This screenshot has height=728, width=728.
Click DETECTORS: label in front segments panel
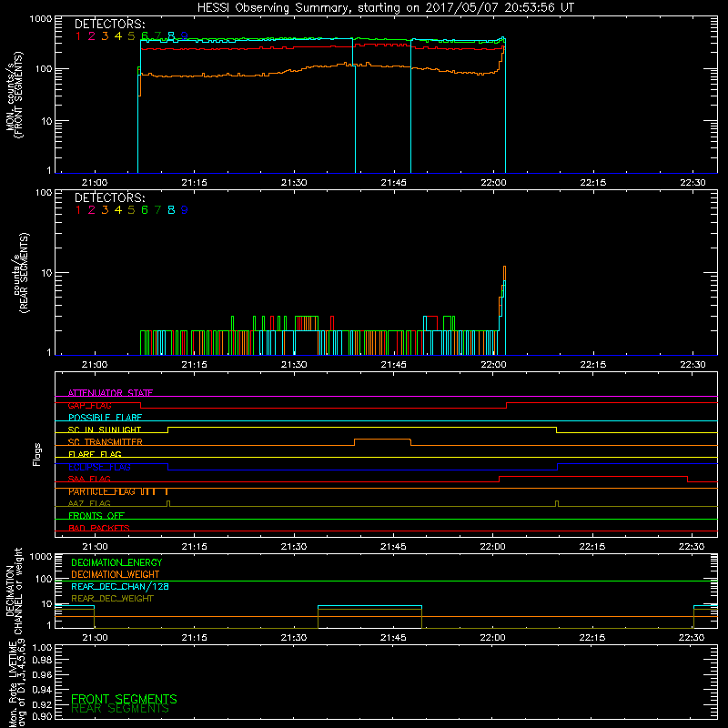(109, 24)
